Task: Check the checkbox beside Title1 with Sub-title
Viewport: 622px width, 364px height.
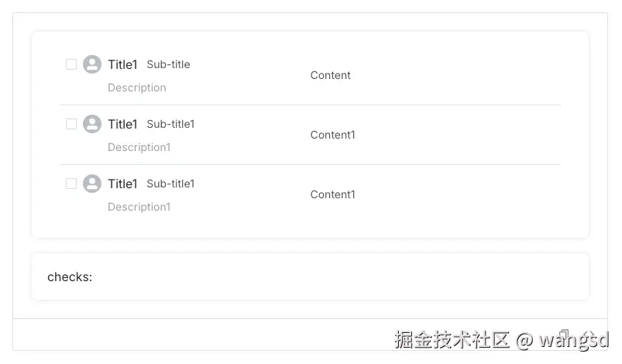Action: pos(71,64)
